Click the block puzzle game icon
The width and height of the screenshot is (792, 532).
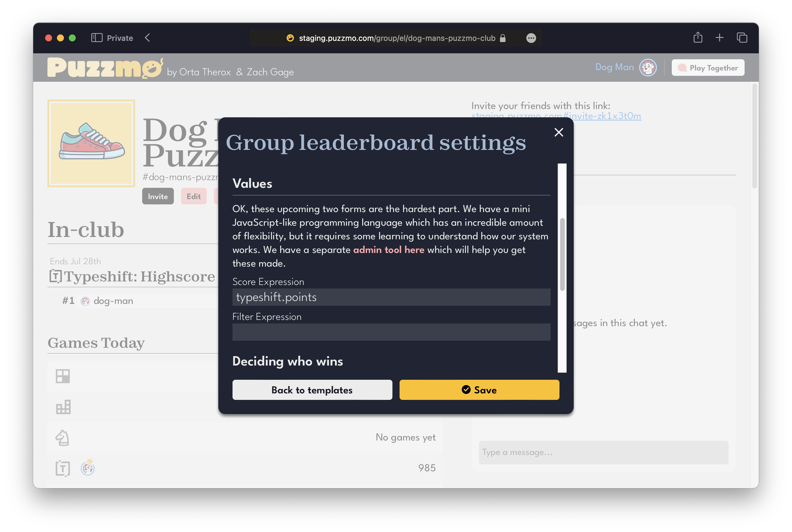click(63, 406)
